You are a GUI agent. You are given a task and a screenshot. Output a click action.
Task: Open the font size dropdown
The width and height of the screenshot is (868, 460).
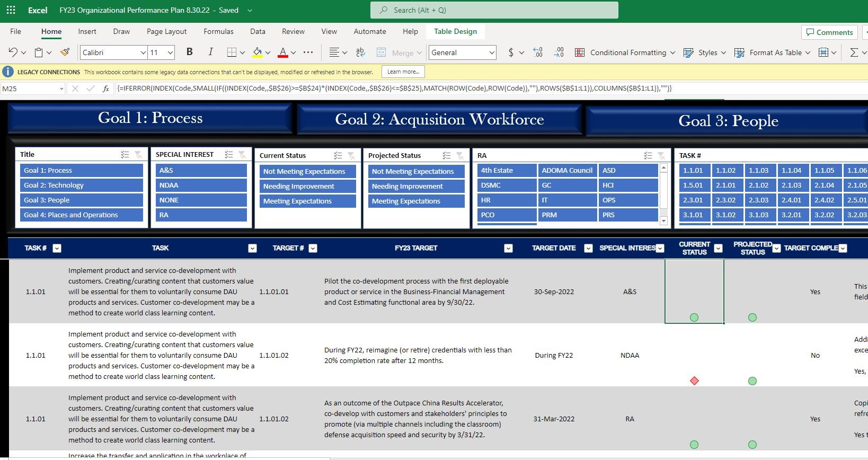pos(170,52)
